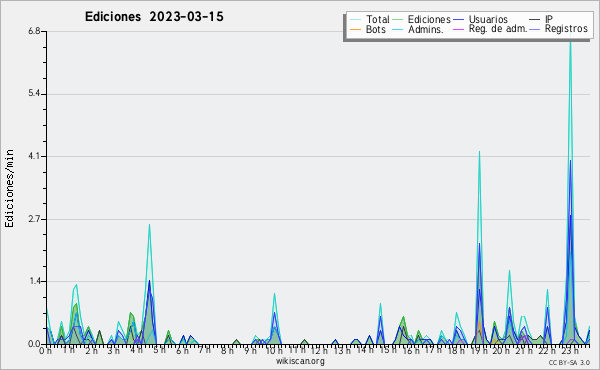Click the orange Bots legend line swatch
600x370 pixels.
[355, 29]
